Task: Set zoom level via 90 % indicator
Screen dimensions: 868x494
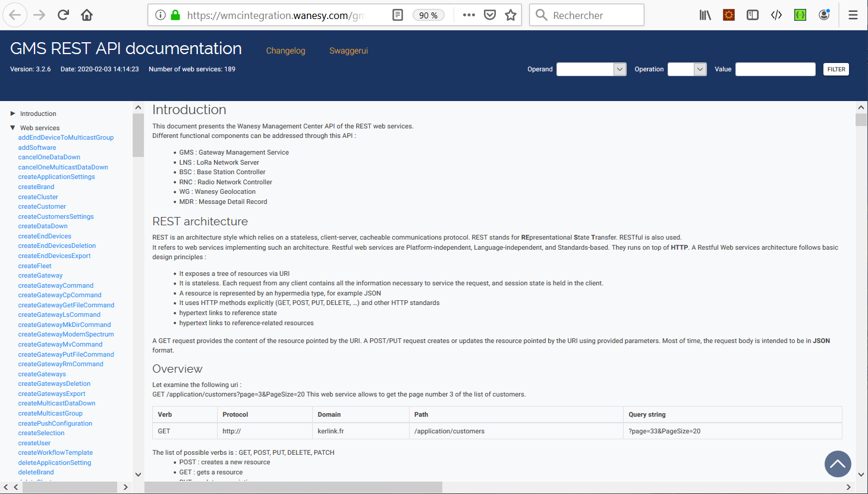Action: point(428,15)
